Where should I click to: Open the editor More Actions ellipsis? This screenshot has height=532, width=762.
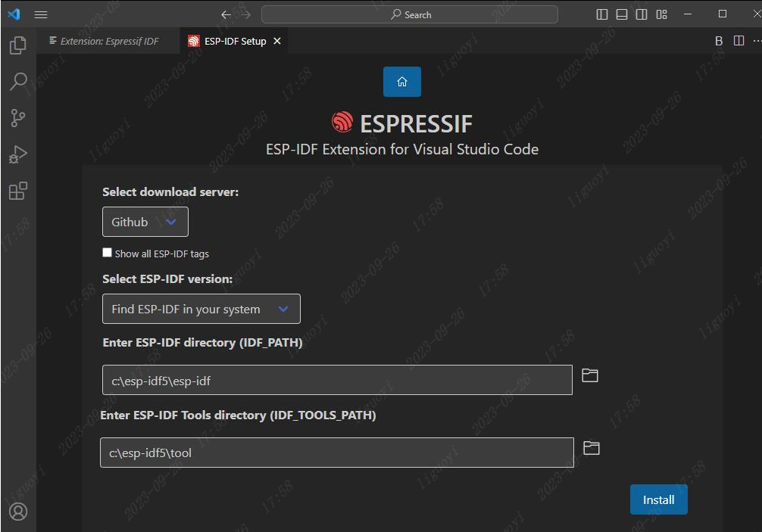pos(757,41)
